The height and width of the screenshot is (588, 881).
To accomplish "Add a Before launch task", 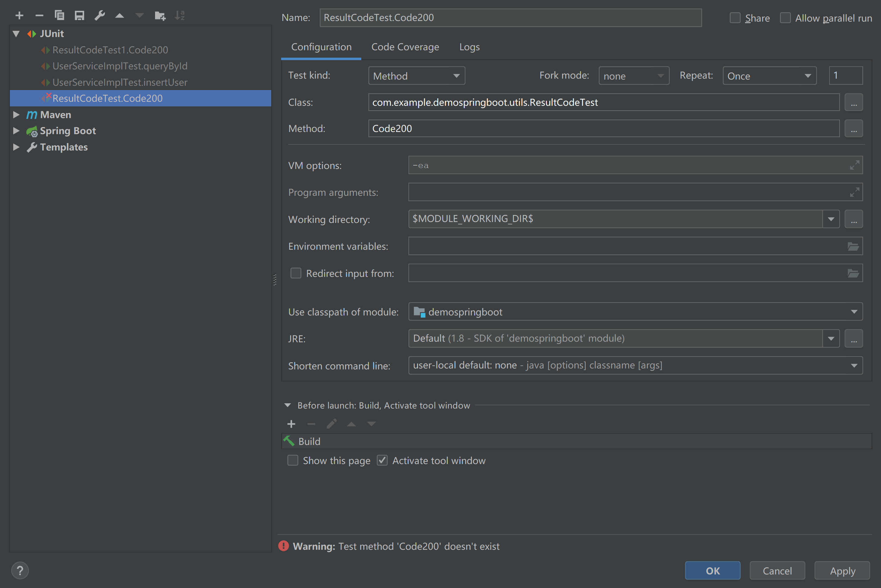I will [x=291, y=424].
